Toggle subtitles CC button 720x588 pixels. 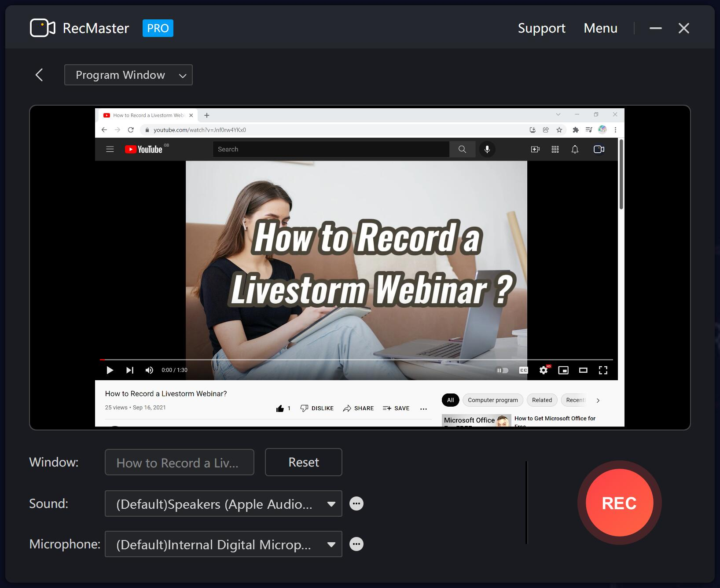coord(524,370)
